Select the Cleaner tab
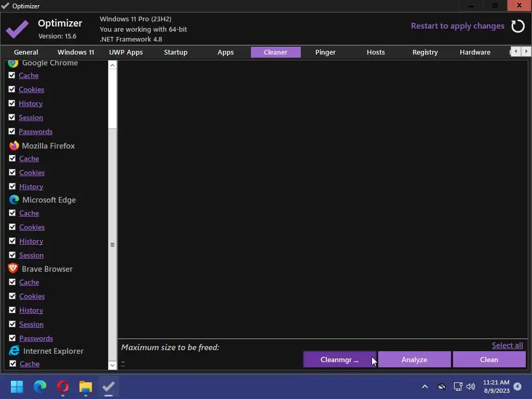Screen dimensions: 532x399 coord(275,52)
